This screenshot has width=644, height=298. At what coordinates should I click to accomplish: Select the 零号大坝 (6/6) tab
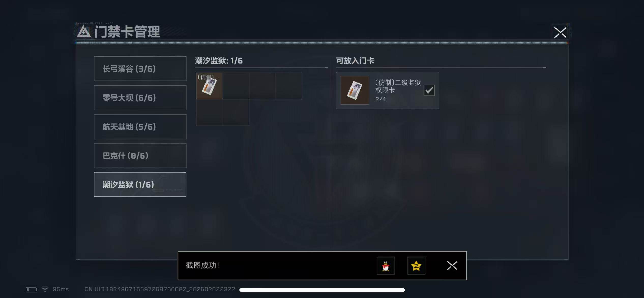(140, 98)
